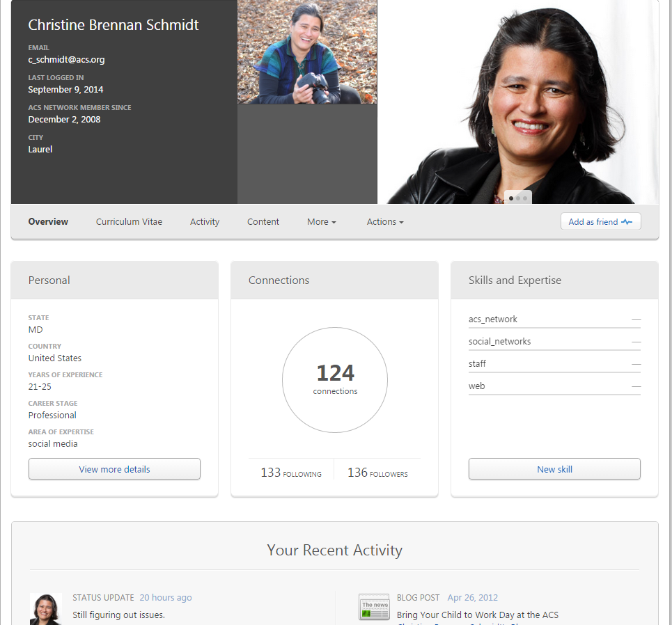
Task: Expand the More dropdown menu
Action: click(x=322, y=222)
